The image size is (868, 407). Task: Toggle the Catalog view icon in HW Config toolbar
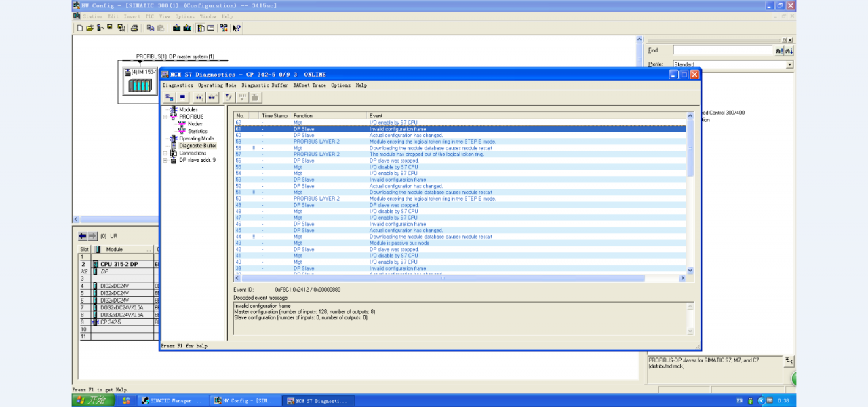pos(201,28)
